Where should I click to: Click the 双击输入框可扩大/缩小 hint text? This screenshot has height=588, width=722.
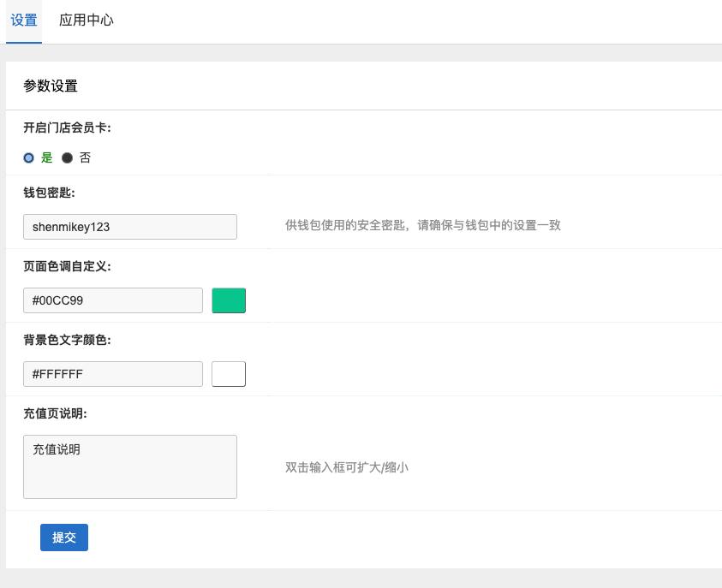click(347, 467)
